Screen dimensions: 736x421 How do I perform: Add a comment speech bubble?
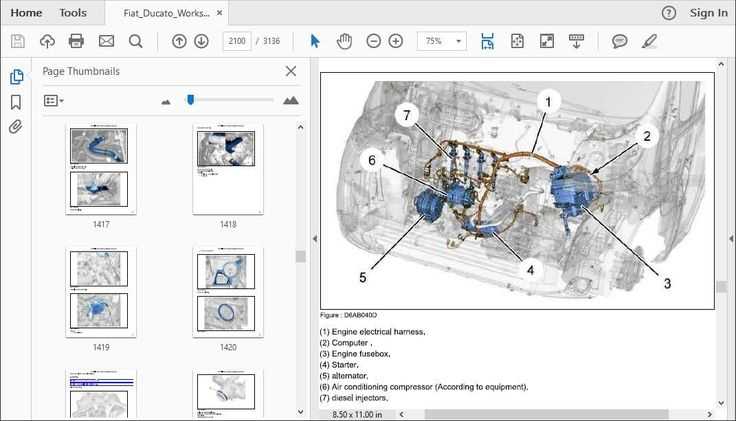(x=620, y=41)
